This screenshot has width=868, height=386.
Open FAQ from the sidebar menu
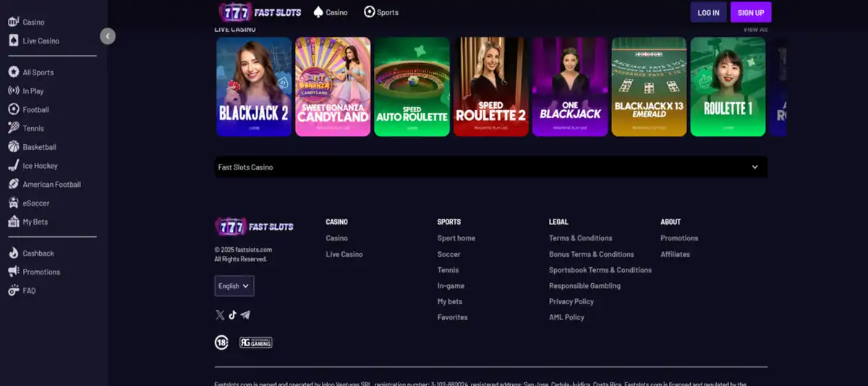click(x=29, y=291)
